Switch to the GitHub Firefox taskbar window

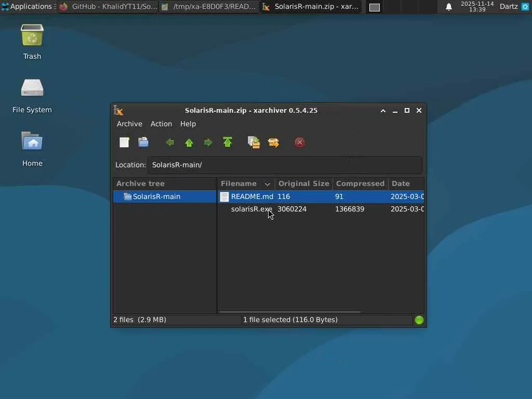[x=108, y=6]
